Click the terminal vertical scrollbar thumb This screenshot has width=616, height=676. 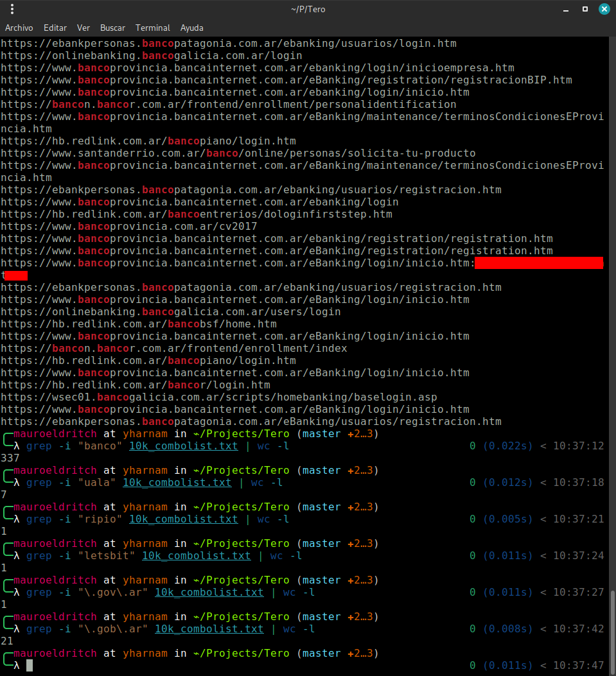(613, 632)
